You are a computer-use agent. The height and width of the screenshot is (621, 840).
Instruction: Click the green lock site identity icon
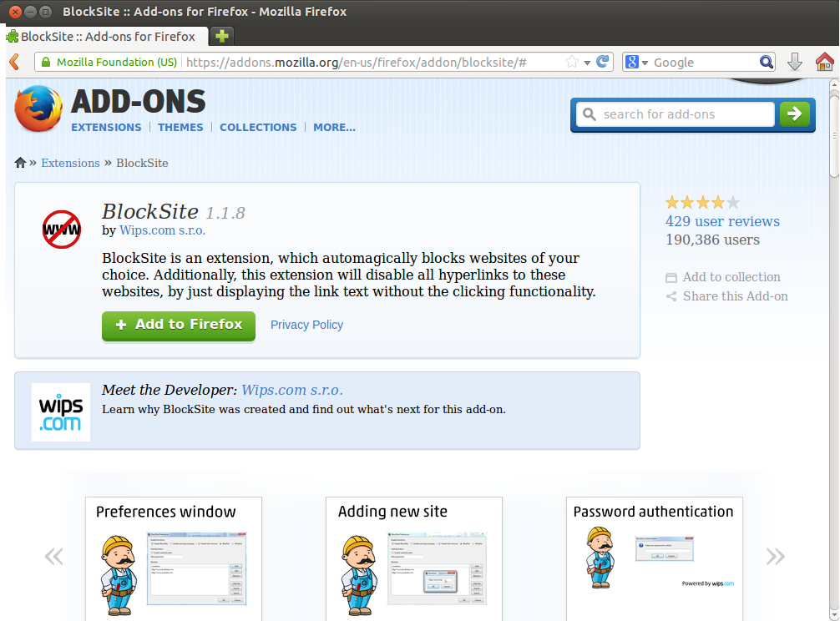(46, 62)
